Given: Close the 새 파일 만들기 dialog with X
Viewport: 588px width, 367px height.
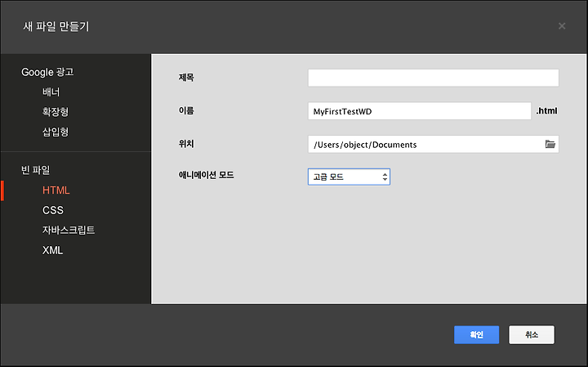Looking at the screenshot, I should pos(562,26).
